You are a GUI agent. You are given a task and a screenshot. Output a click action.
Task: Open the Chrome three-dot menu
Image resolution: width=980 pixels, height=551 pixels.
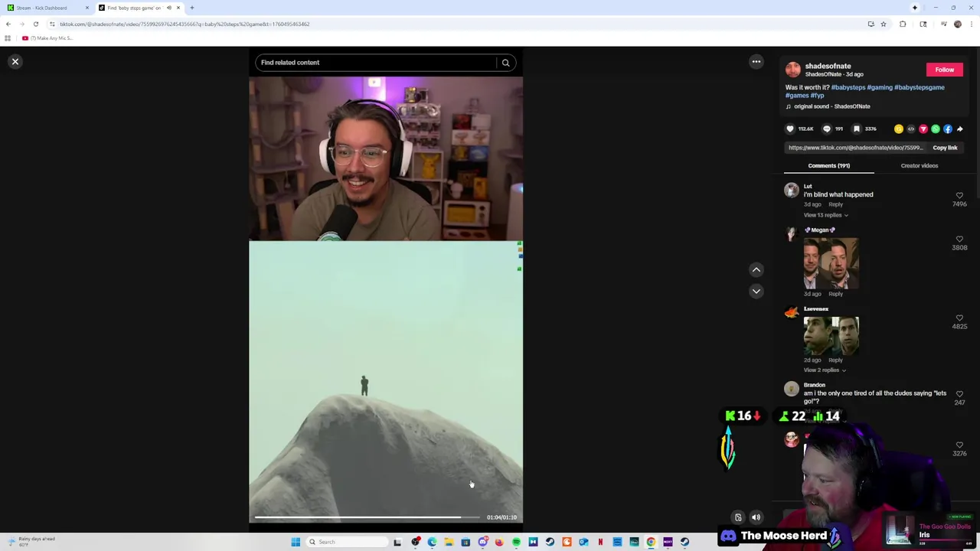coord(971,24)
